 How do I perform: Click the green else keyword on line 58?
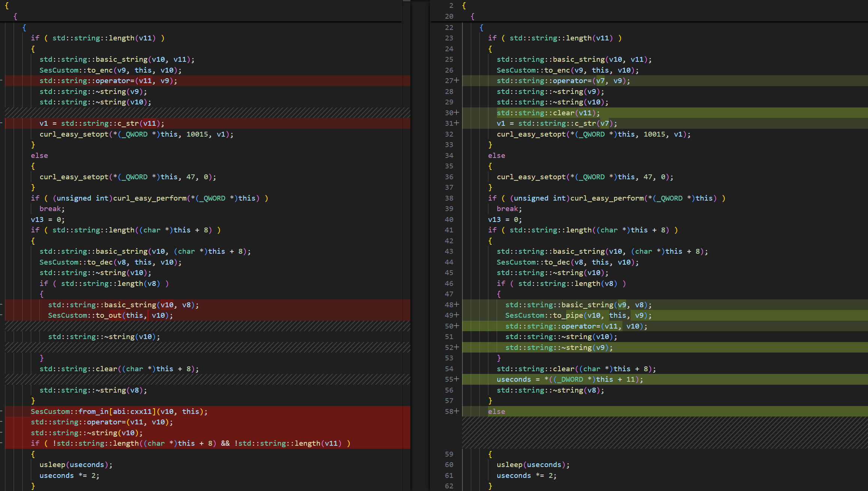coord(497,411)
